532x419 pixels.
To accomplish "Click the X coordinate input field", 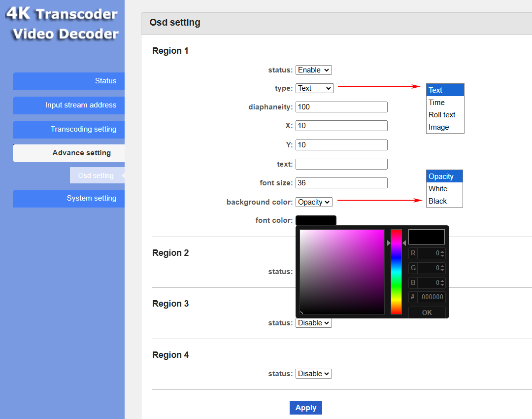I will [341, 126].
